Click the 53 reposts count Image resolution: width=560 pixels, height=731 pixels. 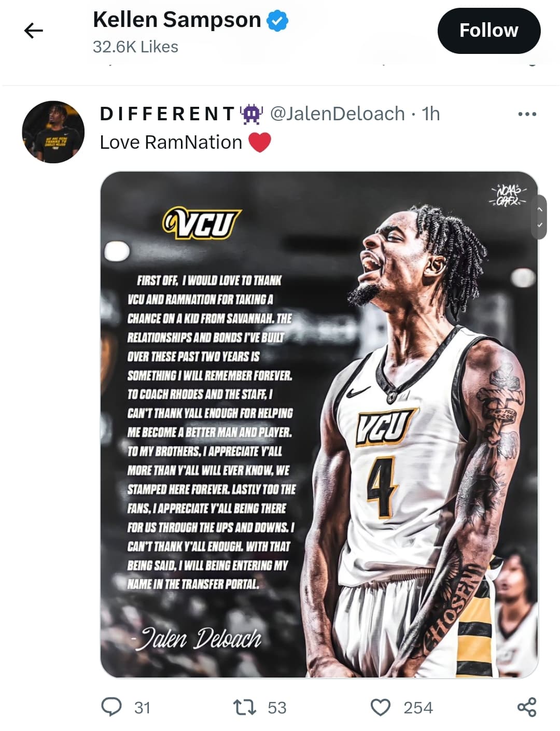pos(277,708)
